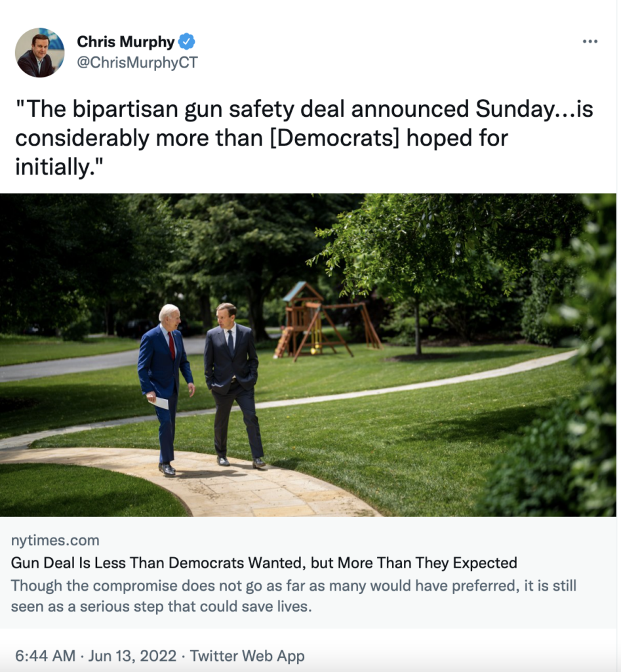Open the headline Gun Deal Is Less Than Democrats Wanted
Viewport: 621px width, 672px height.
click(264, 562)
